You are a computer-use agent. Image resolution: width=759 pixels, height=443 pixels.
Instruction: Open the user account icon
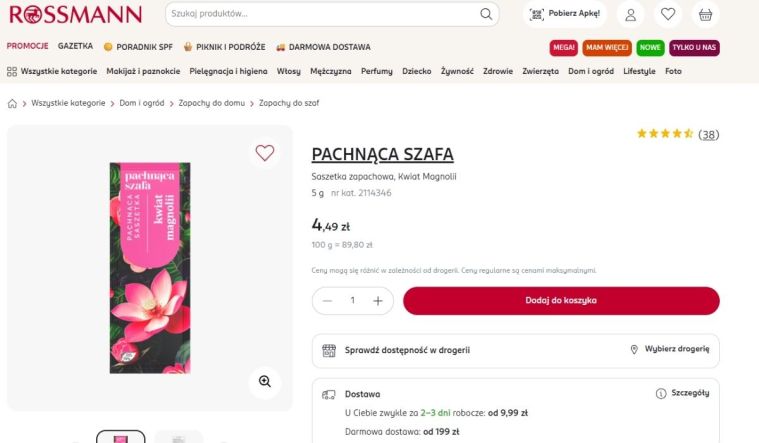[x=631, y=15]
